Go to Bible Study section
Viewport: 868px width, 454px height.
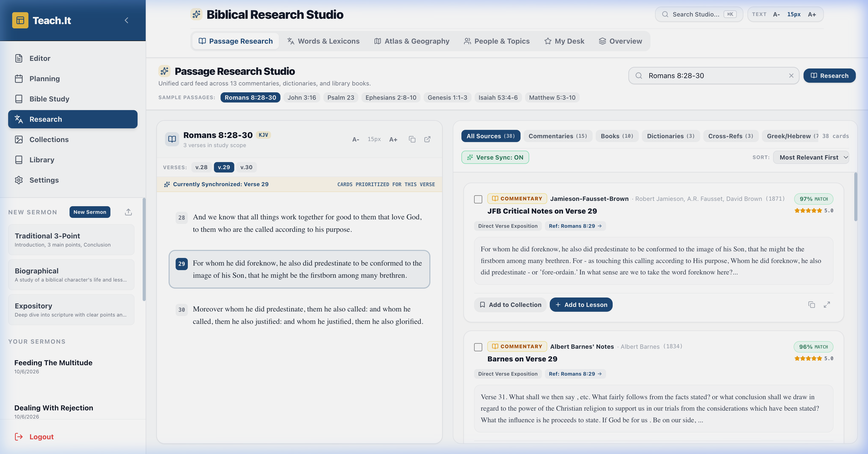point(73,99)
